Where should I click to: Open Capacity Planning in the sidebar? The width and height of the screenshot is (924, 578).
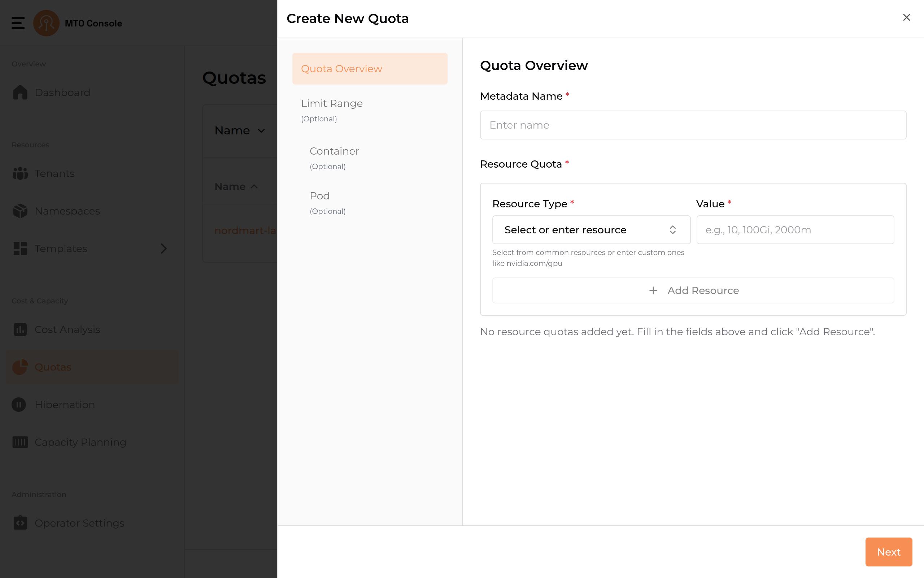point(92,442)
